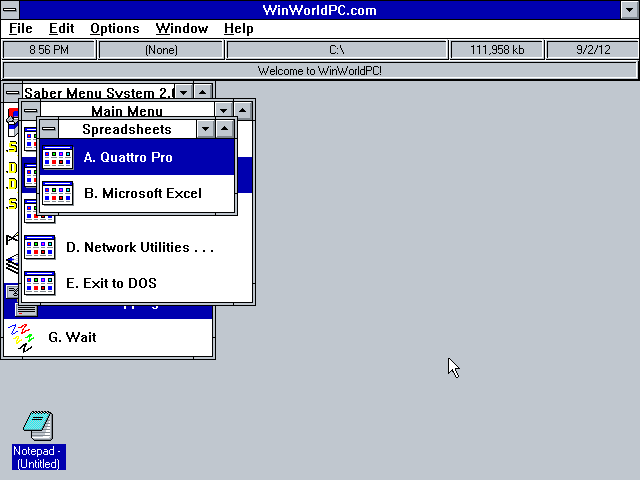Open the Options menu
Viewport: 640px width, 480px height.
(x=115, y=29)
